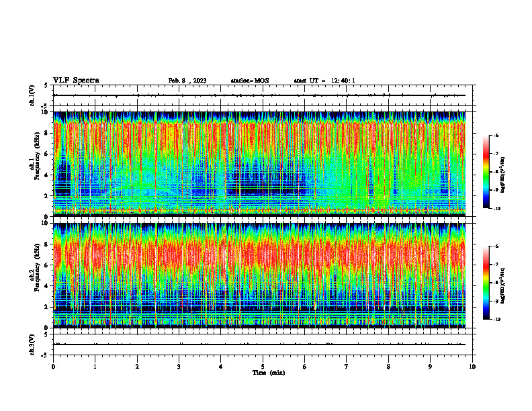Click the "Time (min)" x-axis label

tap(269, 373)
